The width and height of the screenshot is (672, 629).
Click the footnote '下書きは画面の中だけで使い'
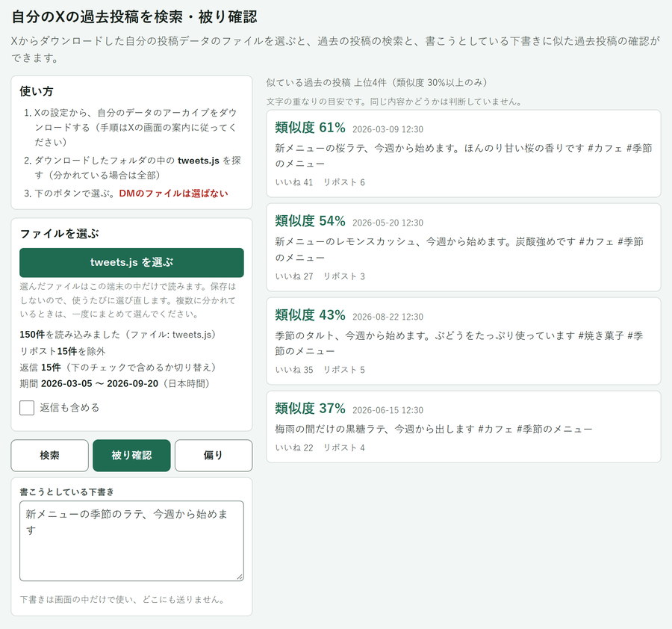point(122,600)
